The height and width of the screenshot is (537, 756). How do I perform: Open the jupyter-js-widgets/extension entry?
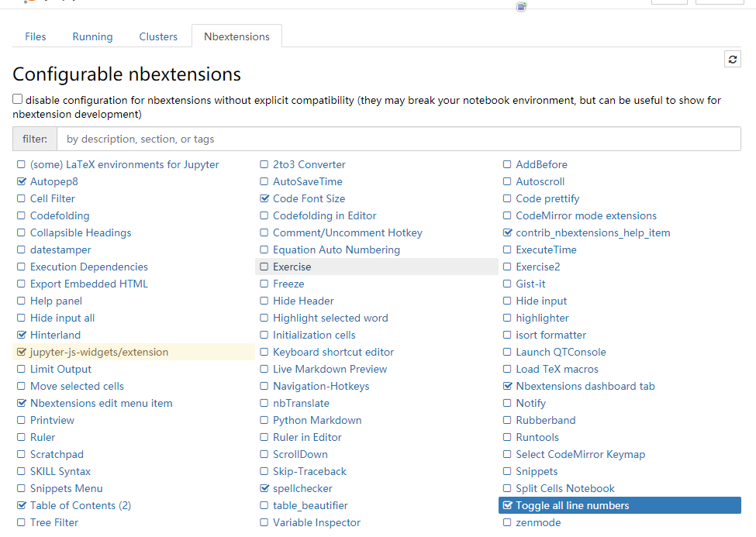99,353
